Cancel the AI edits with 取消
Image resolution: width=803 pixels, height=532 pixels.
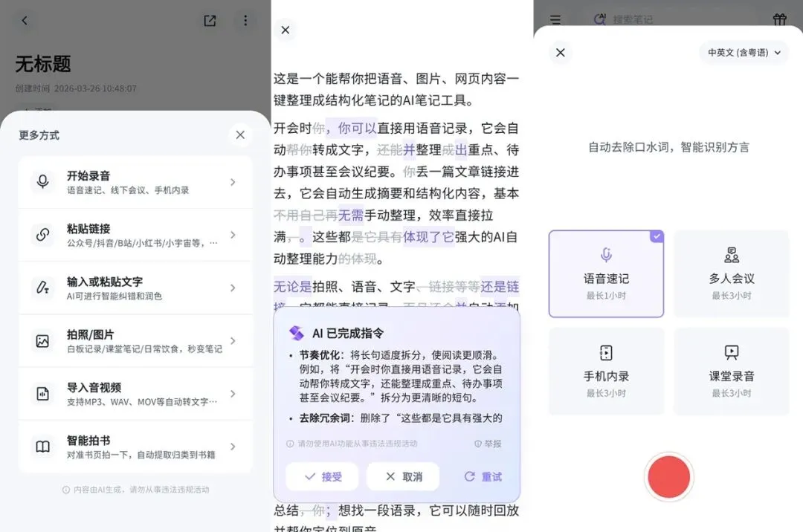[x=404, y=477]
